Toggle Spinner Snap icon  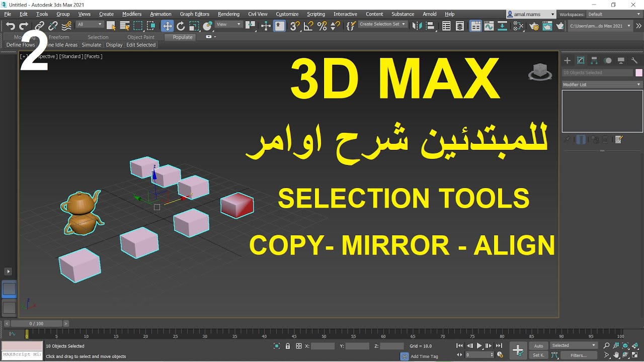(x=335, y=26)
